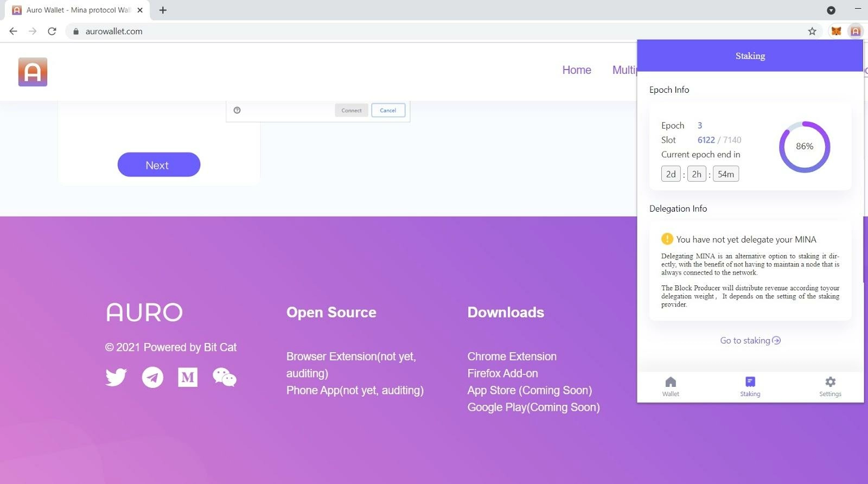Open the Auro Wallet extension icon in toolbar

856,31
